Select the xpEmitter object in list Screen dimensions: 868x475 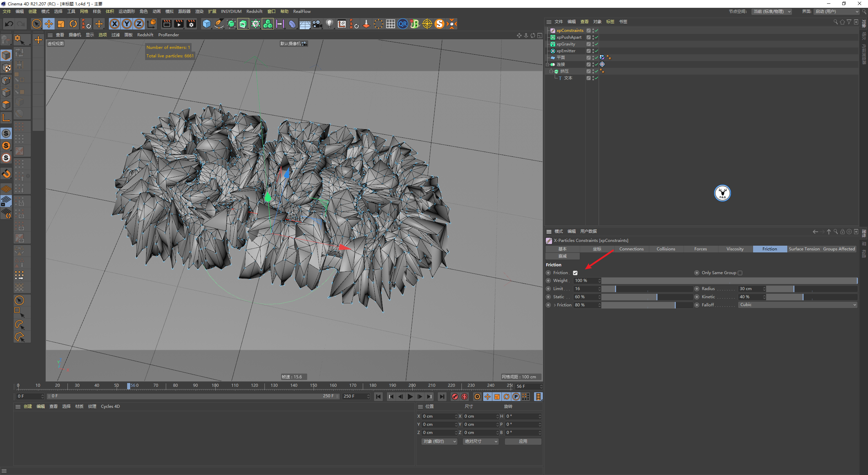coord(566,51)
